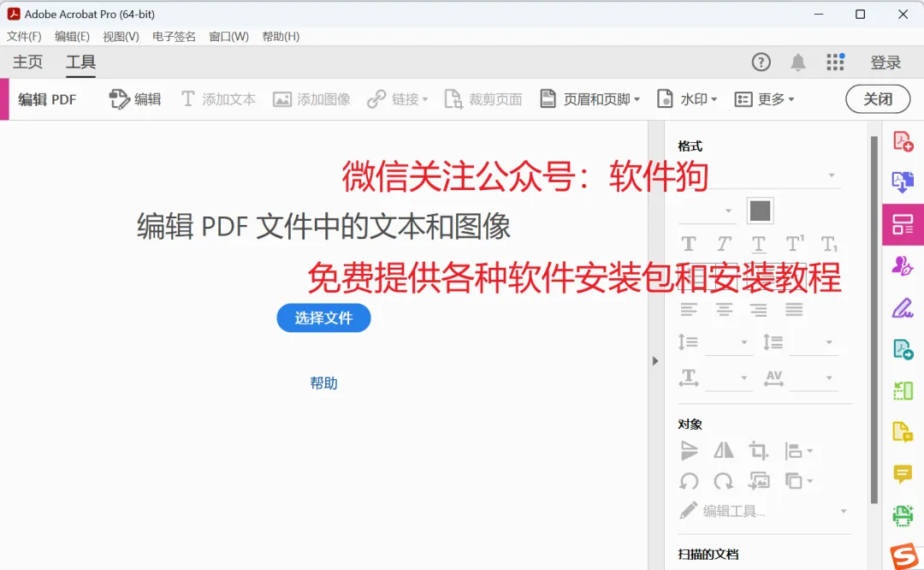Toggle superscript text style
Image resolution: width=924 pixels, height=570 pixels.
pyautogui.click(x=794, y=243)
